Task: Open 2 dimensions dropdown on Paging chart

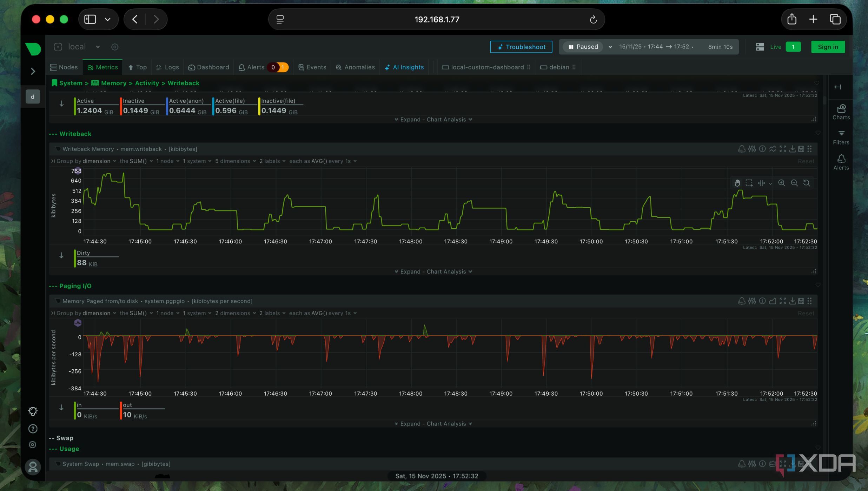Action: coord(235,313)
